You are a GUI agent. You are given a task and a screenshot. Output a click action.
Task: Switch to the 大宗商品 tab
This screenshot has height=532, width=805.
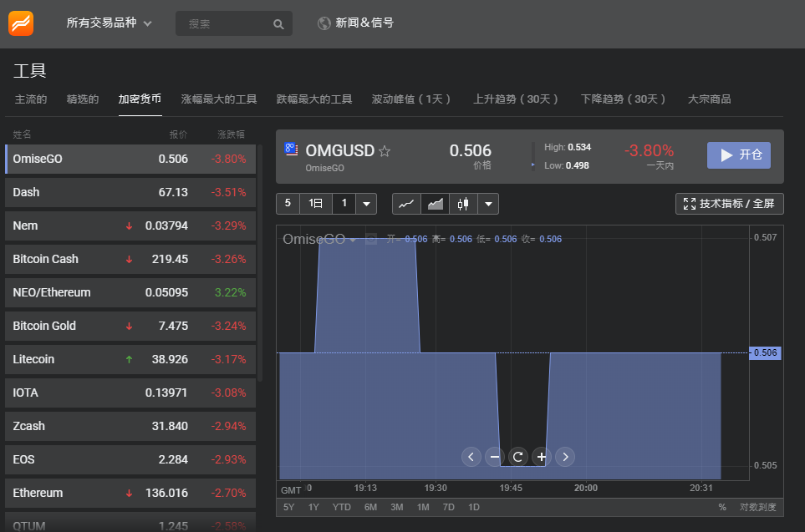coord(709,99)
